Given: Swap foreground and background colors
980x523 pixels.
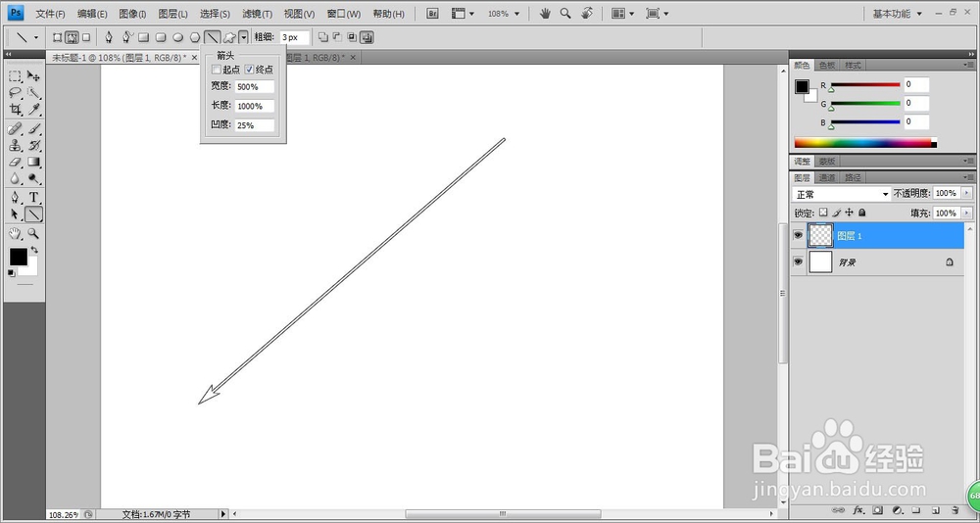Looking at the screenshot, I should click(x=34, y=250).
